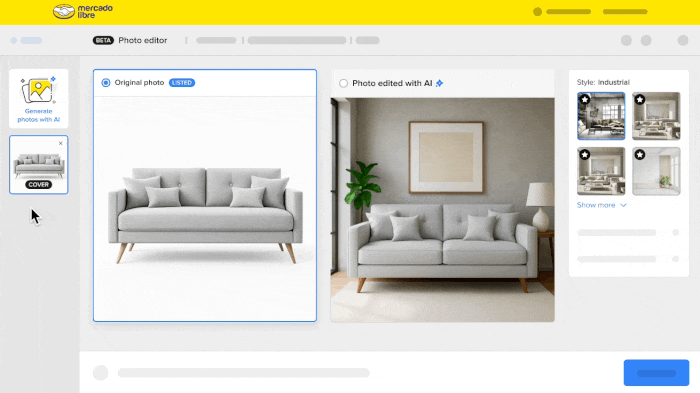Click the Photo editor title
Image resolution: width=700 pixels, height=393 pixels.
point(143,40)
